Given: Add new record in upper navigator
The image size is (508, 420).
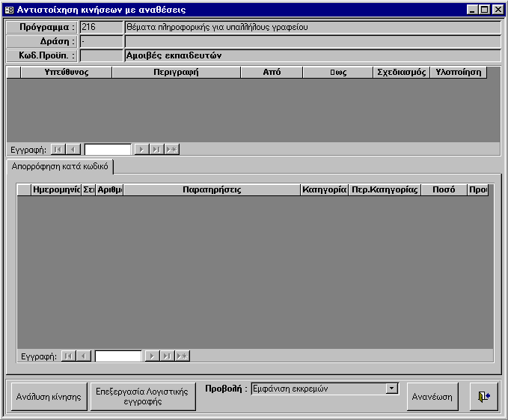Looking at the screenshot, I should click(x=171, y=149).
